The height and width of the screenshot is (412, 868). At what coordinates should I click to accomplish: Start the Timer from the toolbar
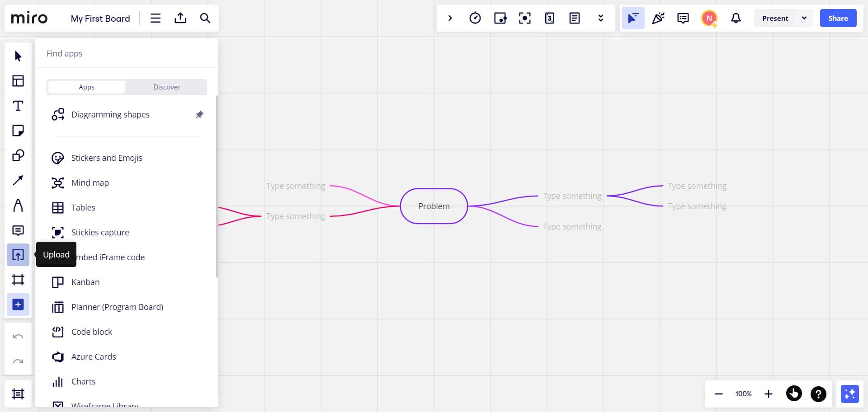(x=475, y=18)
